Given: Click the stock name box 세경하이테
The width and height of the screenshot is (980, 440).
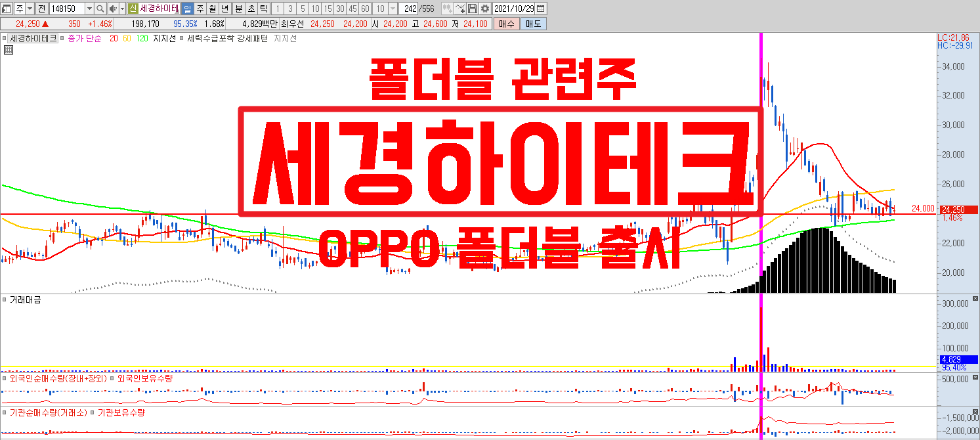Looking at the screenshot, I should (159, 9).
